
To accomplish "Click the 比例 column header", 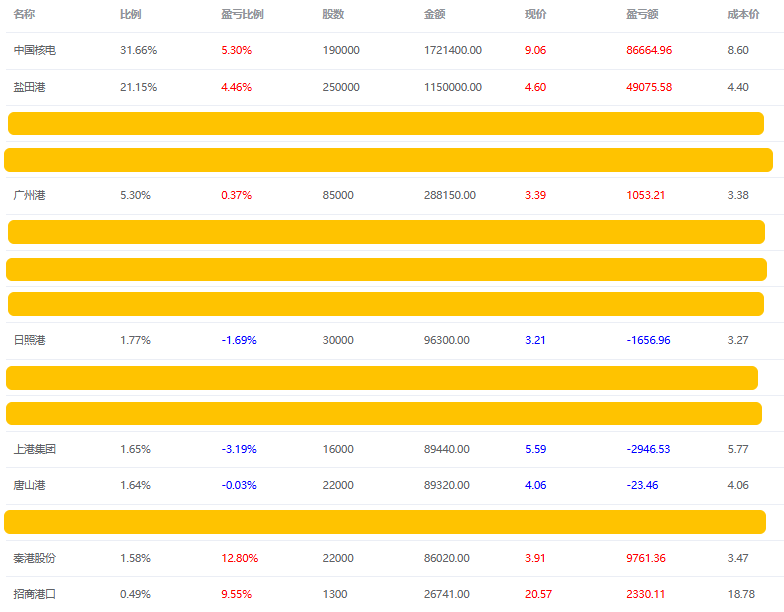I will 130,14.
